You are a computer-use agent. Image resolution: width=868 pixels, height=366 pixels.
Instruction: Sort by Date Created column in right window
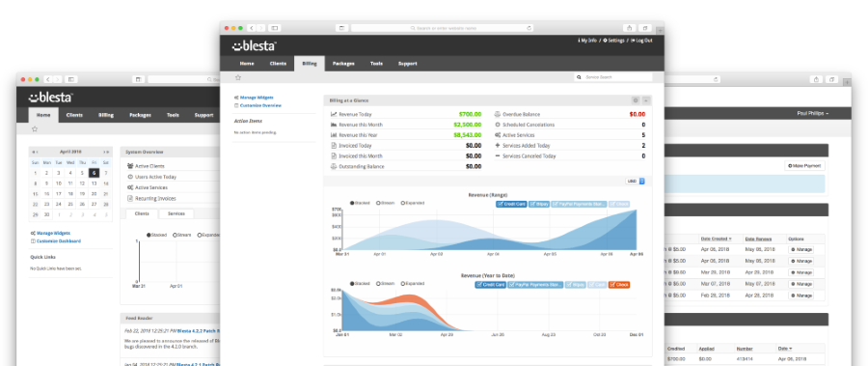(x=716, y=239)
